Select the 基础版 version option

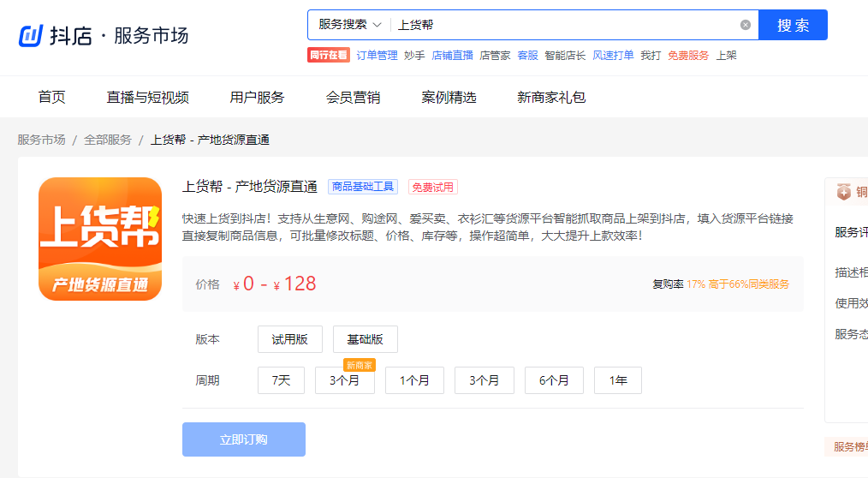[x=365, y=339]
